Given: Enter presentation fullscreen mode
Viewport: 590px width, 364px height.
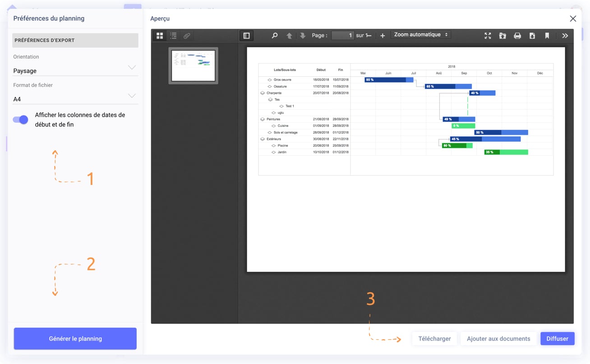Looking at the screenshot, I should (488, 36).
